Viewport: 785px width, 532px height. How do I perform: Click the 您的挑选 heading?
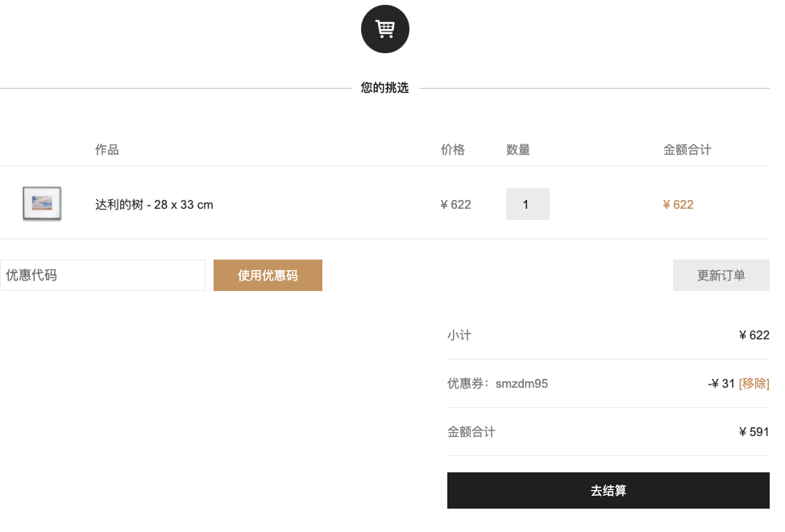coord(384,88)
